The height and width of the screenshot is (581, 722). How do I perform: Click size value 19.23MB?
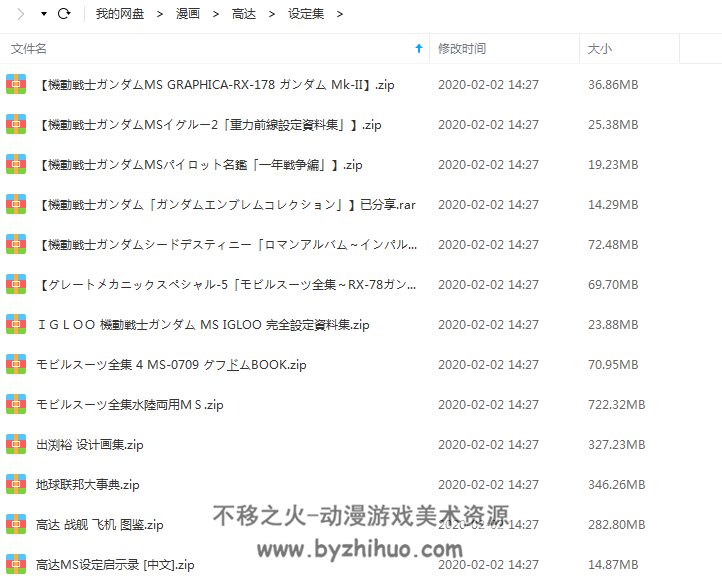click(x=613, y=165)
